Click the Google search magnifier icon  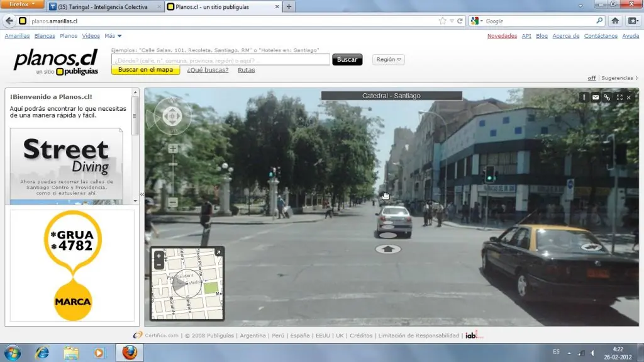(x=599, y=21)
